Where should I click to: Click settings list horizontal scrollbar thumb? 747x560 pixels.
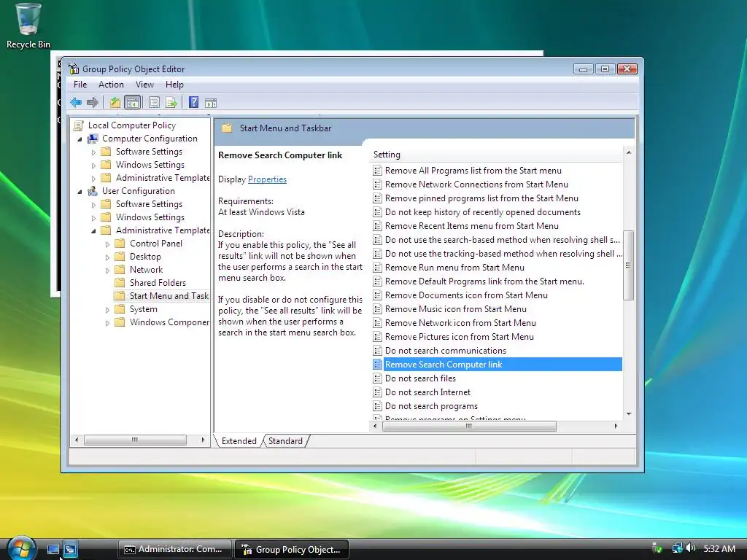[x=469, y=426]
